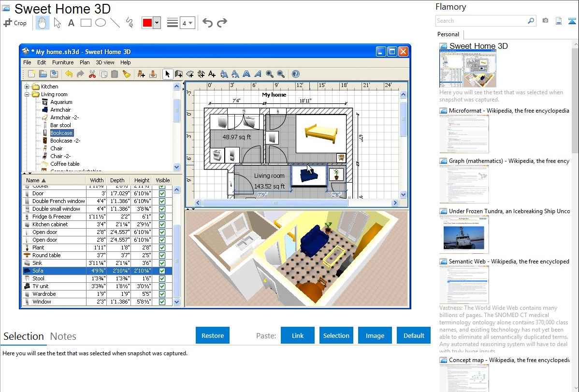Select the Crop tool in Flamory
The image size is (579, 392).
15,23
